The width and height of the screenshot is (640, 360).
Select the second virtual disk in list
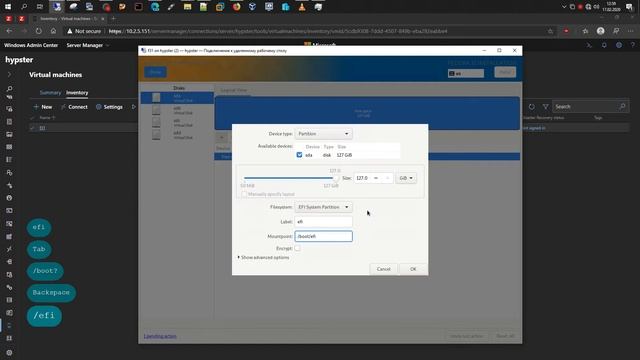tap(177, 110)
